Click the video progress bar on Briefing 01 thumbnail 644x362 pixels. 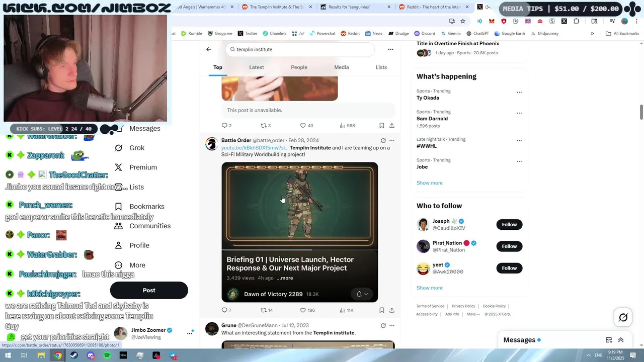[x=299, y=249]
